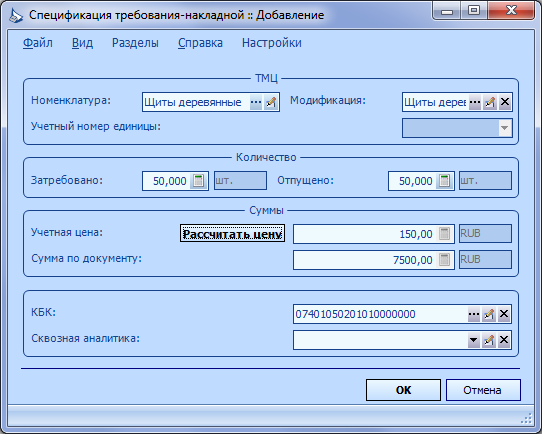542x434 pixels.
Task: Expand Учетный номер единицы dropdown
Action: tap(504, 128)
